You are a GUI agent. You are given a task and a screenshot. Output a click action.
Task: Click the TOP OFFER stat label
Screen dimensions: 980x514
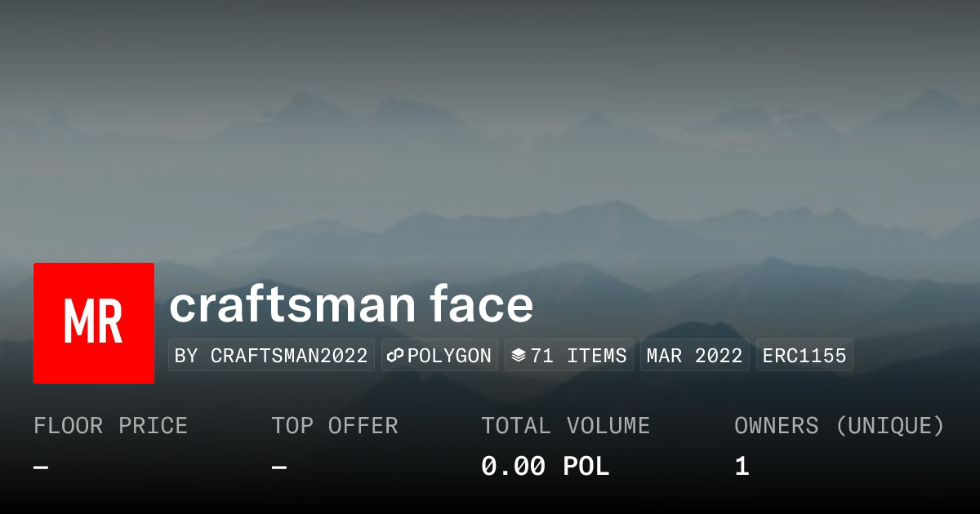pos(335,425)
